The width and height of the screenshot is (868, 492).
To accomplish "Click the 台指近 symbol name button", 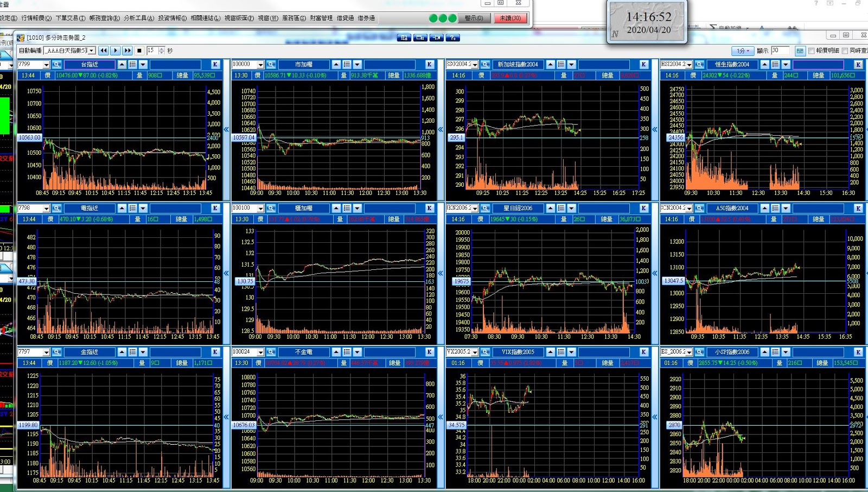I will [x=90, y=65].
